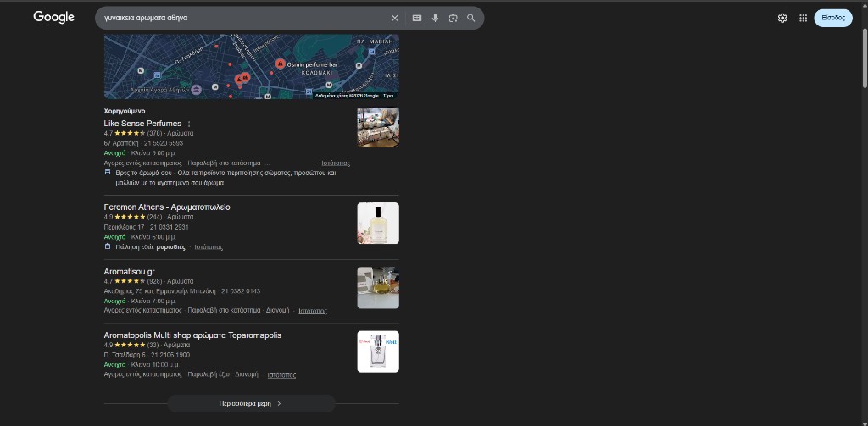
Task: Clear the search query with the X icon
Action: click(x=395, y=19)
